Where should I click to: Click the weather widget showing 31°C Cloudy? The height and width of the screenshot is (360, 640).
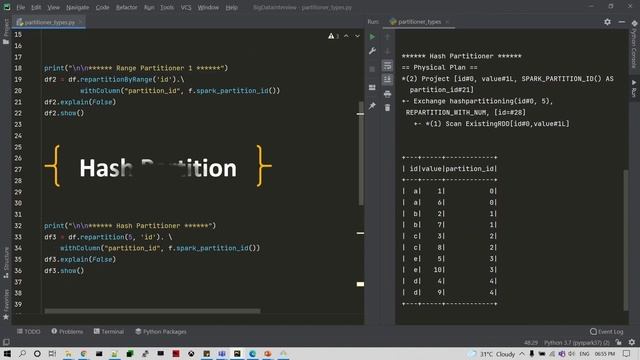(x=492, y=354)
